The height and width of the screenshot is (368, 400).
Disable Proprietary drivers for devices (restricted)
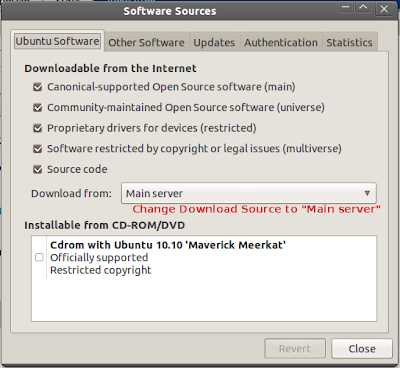pos(38,128)
